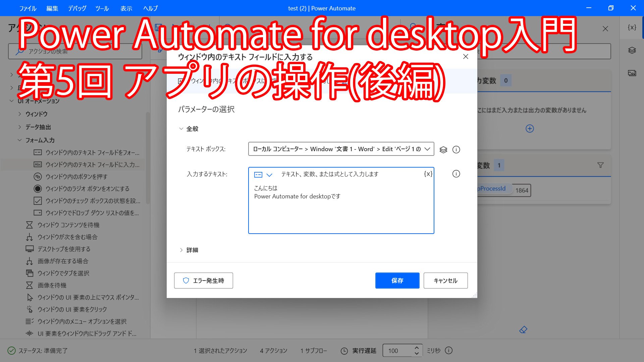Expand the 詳細 section in the dialog

pyautogui.click(x=181, y=250)
